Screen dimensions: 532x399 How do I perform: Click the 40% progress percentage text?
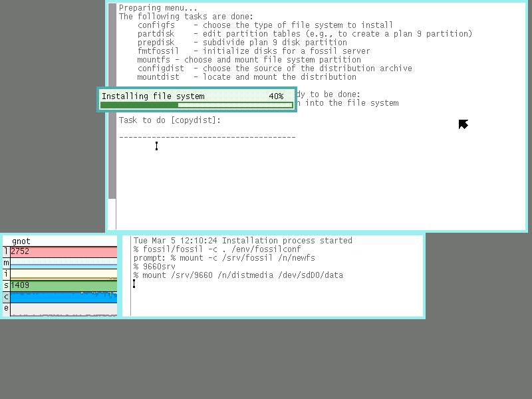[276, 96]
